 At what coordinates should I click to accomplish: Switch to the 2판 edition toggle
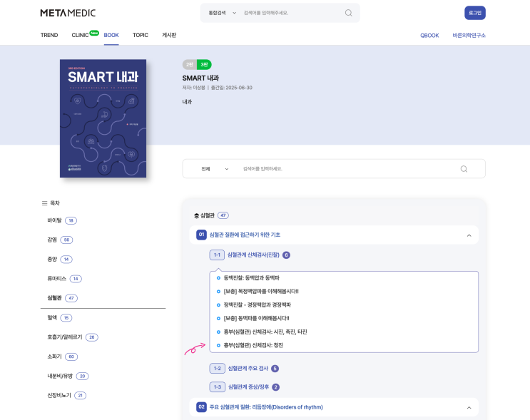190,65
